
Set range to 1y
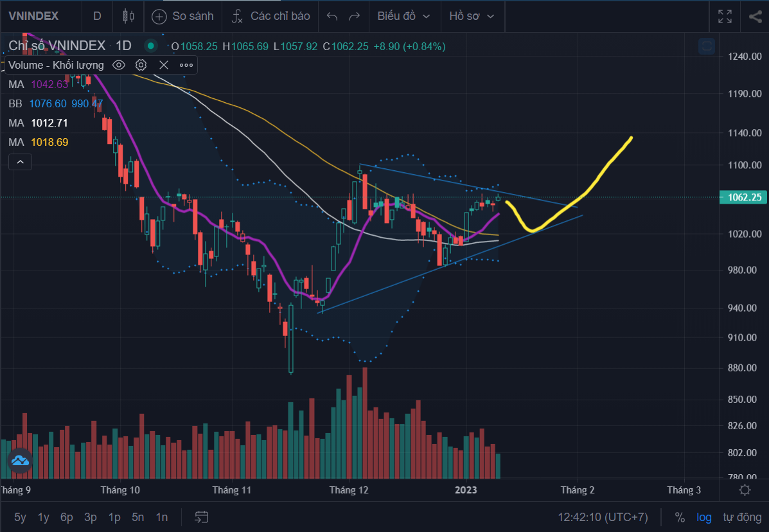pyautogui.click(x=44, y=517)
